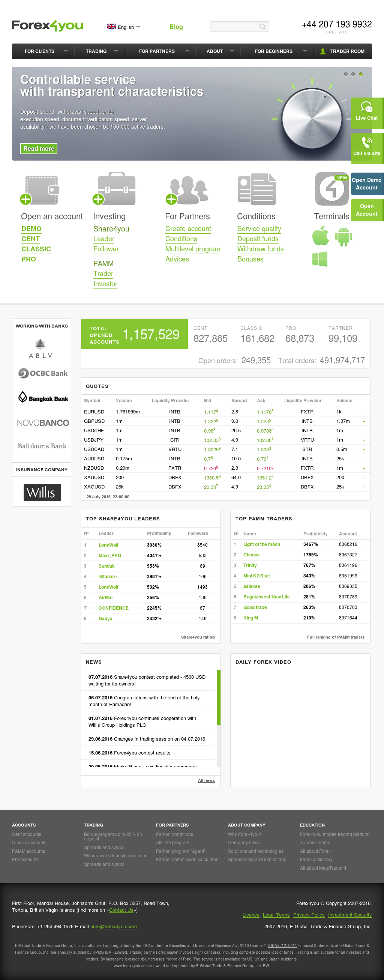
Task: Open the LoneWolf leader at rank 1
Action: pos(108,545)
